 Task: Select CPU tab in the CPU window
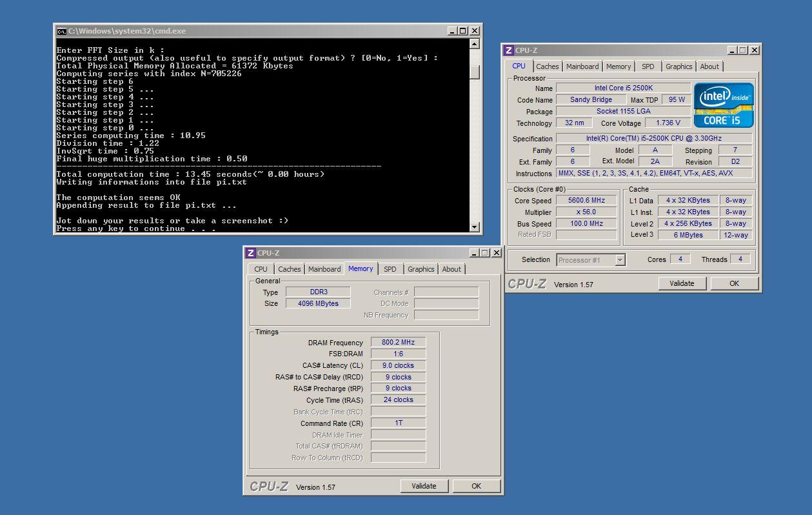[x=519, y=66]
